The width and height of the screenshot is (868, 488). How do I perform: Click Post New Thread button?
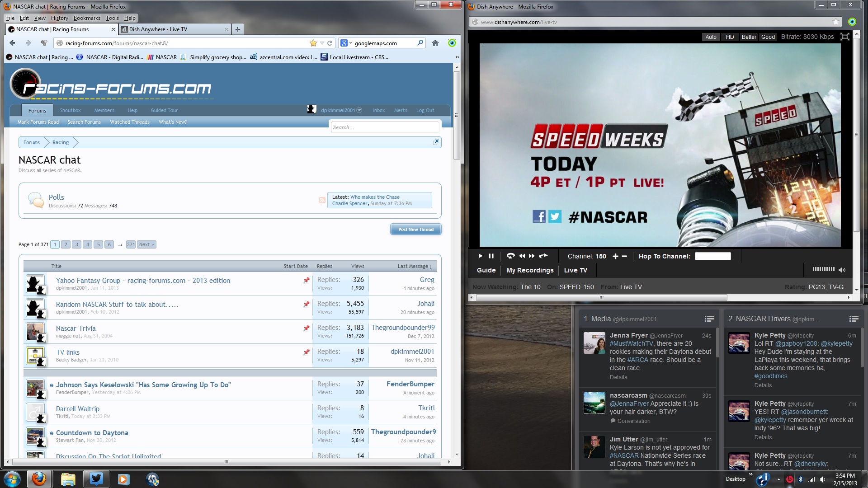coord(415,230)
